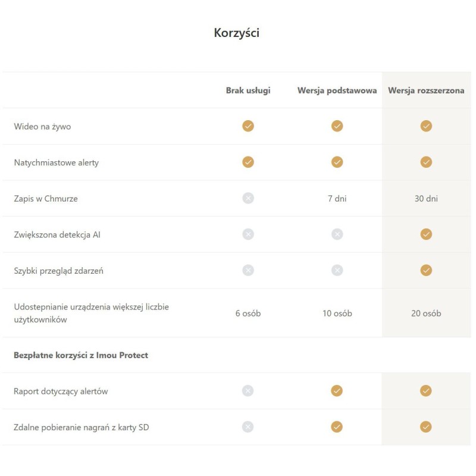Click the Zapis w Chmurze row label
This screenshot has height=476, width=476.
(x=46, y=199)
